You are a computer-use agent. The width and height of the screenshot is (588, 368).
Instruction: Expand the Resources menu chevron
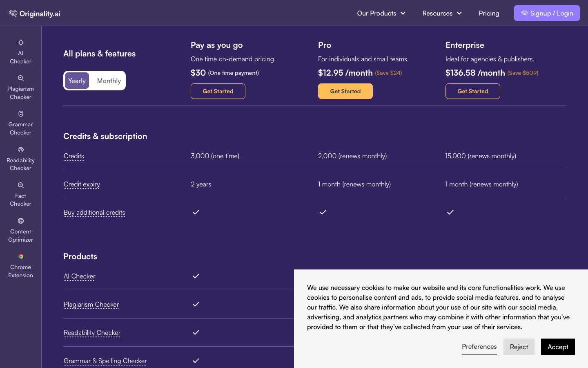459,13
